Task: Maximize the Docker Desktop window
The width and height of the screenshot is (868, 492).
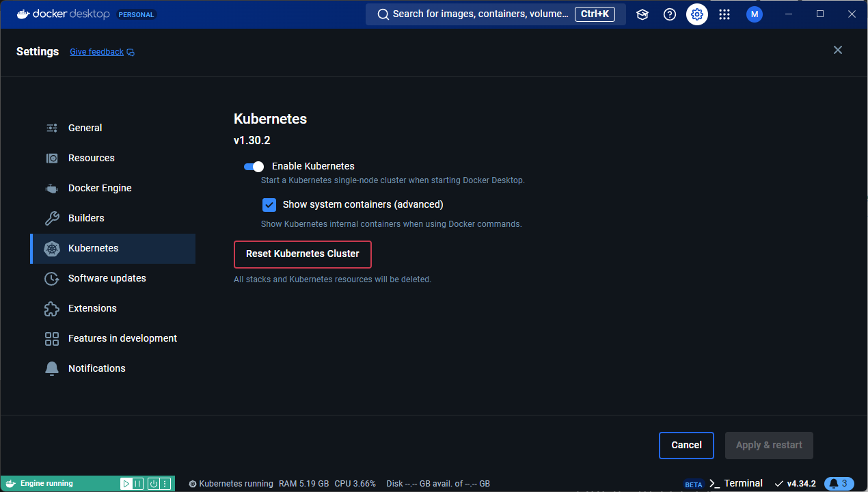Action: [820, 14]
